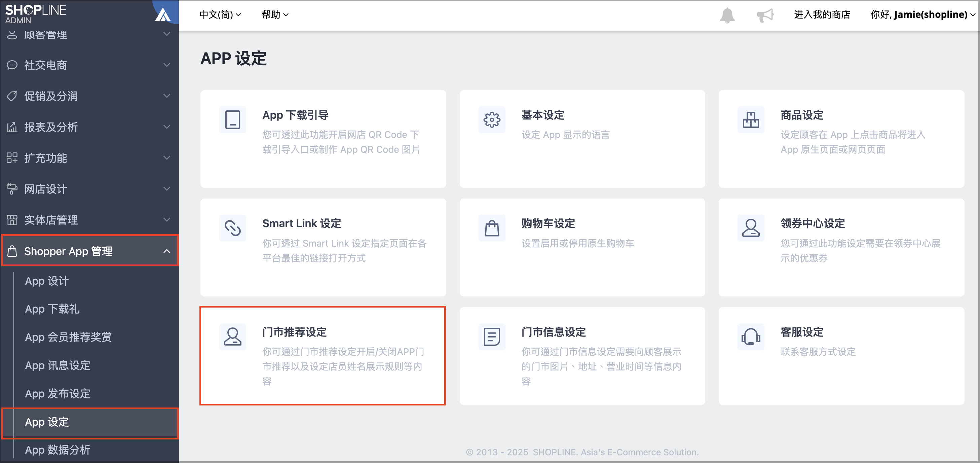The width and height of the screenshot is (980, 463).
Task: Click the 领券中心设定 person icon
Action: tap(751, 228)
